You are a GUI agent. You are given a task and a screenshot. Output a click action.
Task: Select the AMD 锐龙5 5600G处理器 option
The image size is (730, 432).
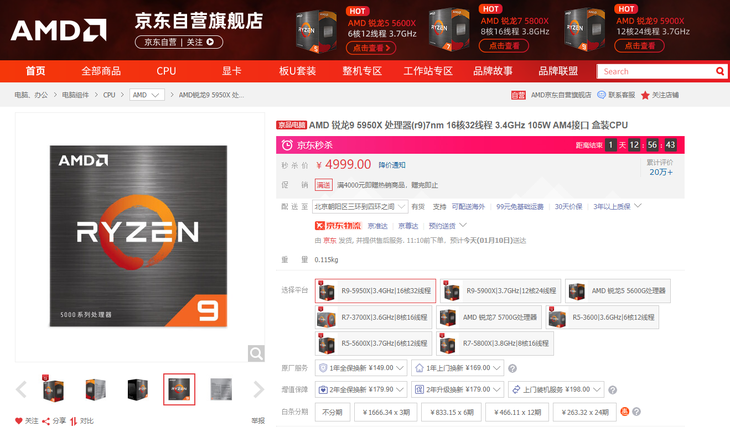(x=618, y=291)
